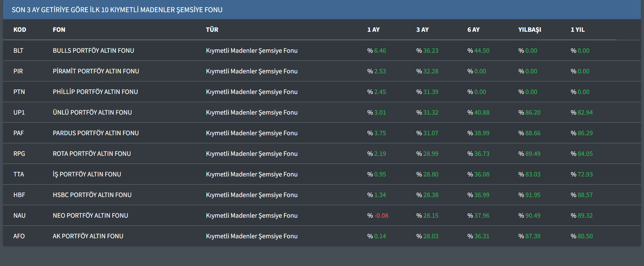The image size is (644, 266).
Task: Open HSBC PORTFÖY ALTIN FONU
Action: 92,195
